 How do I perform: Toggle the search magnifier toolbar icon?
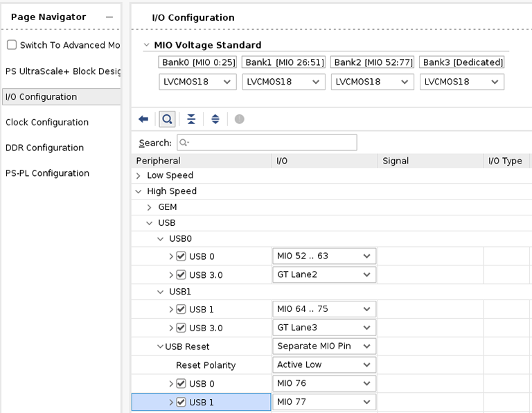[167, 119]
